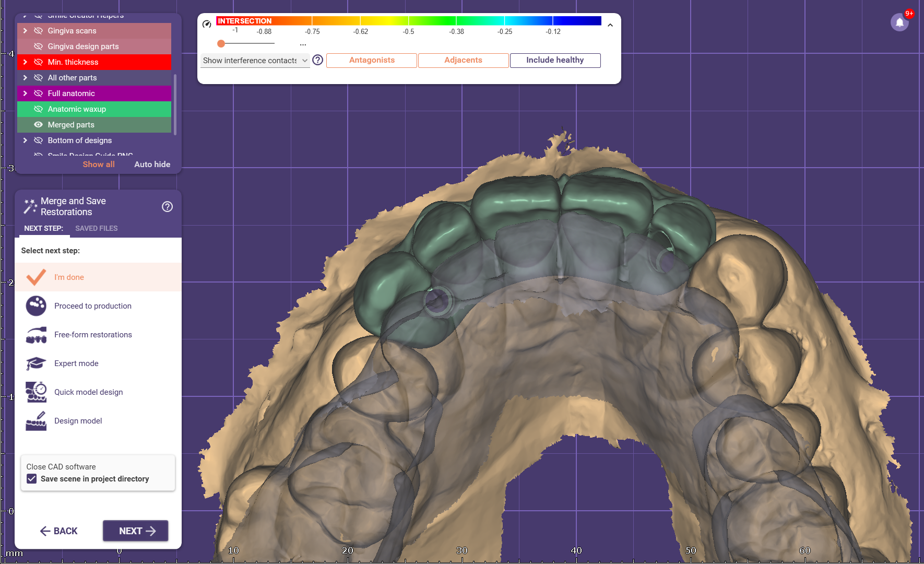924x564 pixels.
Task: Choose the Expert mode graduation cap icon
Action: point(36,363)
